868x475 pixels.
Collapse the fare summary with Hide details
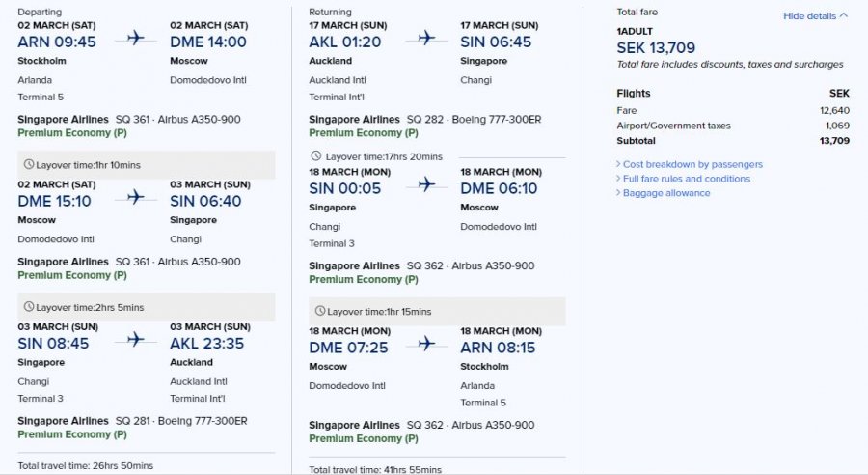(815, 16)
